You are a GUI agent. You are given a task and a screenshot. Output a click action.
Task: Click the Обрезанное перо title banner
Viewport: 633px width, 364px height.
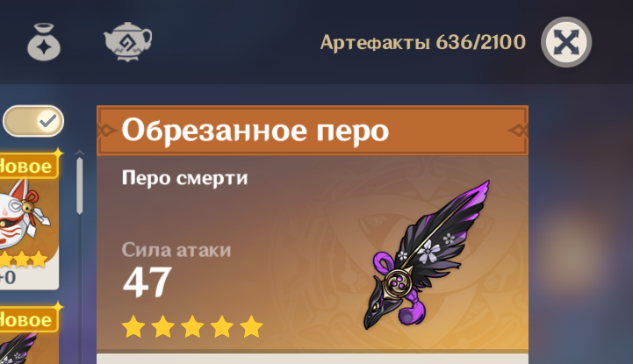point(313,130)
